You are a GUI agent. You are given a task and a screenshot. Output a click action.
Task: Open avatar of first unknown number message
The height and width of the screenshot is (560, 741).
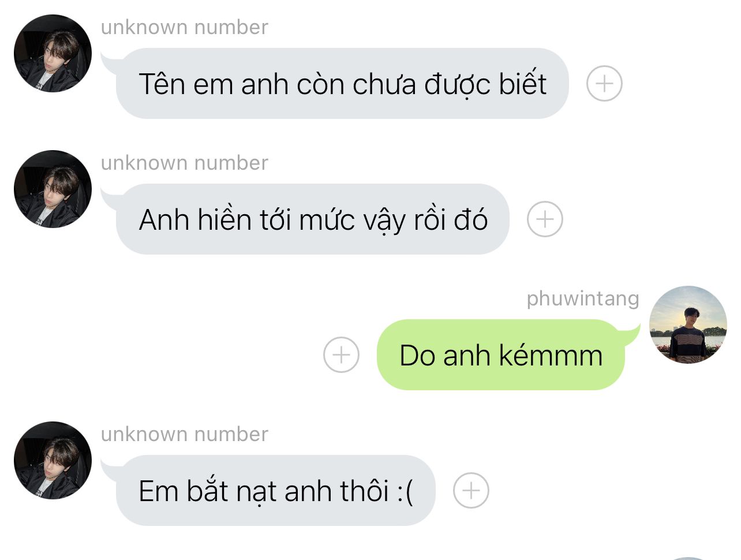(x=53, y=54)
